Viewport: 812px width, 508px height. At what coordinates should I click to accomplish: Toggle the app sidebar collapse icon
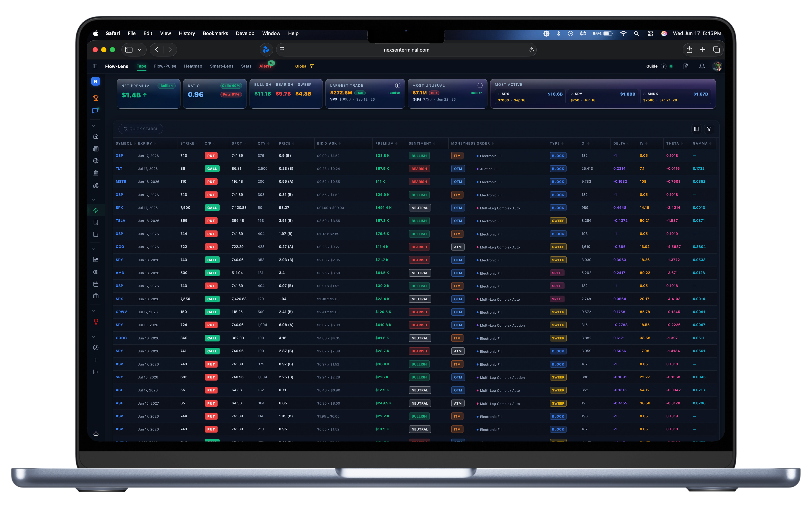95,66
